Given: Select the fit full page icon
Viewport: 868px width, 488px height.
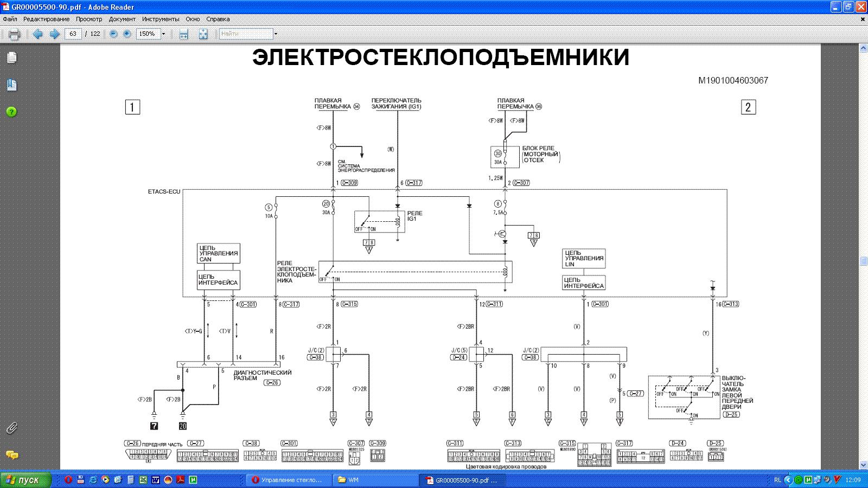Looking at the screenshot, I should coord(203,34).
